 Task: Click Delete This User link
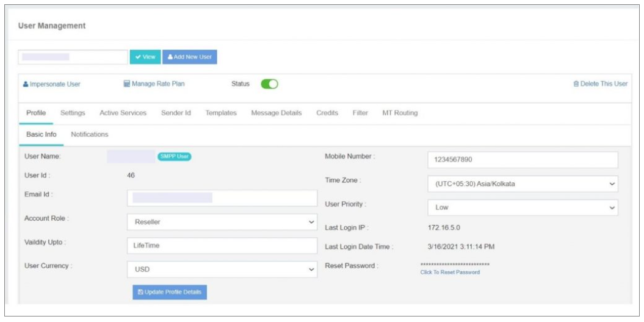pos(601,84)
